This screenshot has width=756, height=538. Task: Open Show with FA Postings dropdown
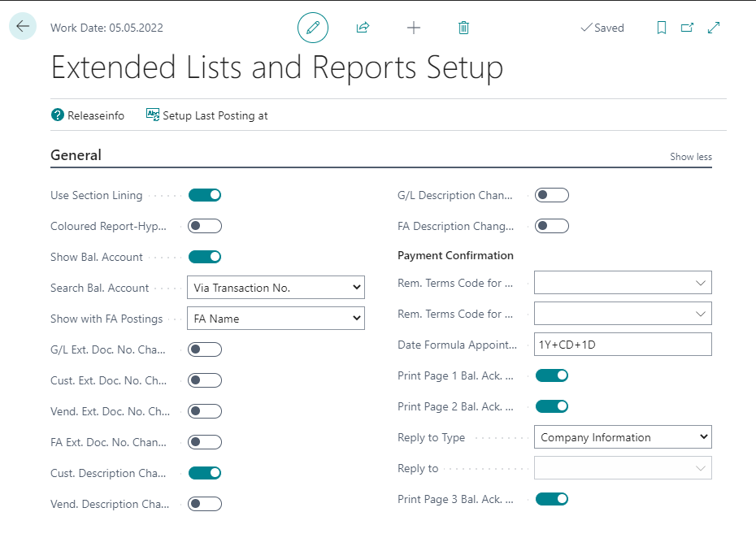coord(276,319)
